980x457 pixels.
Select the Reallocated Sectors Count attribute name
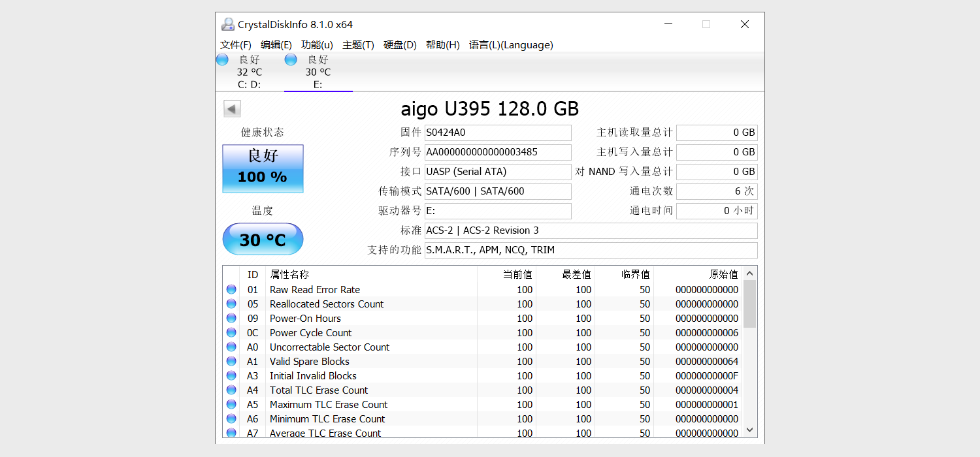pos(327,304)
